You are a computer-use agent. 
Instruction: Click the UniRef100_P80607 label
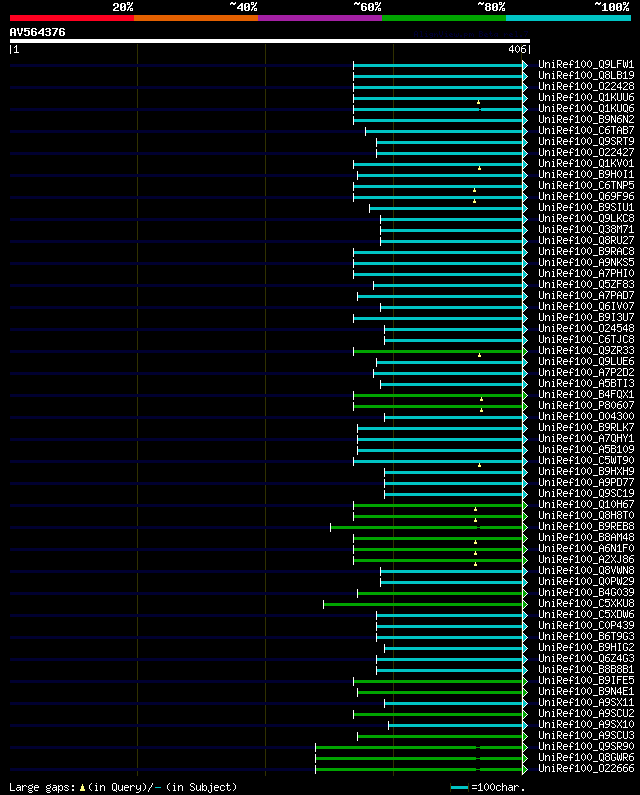point(586,406)
